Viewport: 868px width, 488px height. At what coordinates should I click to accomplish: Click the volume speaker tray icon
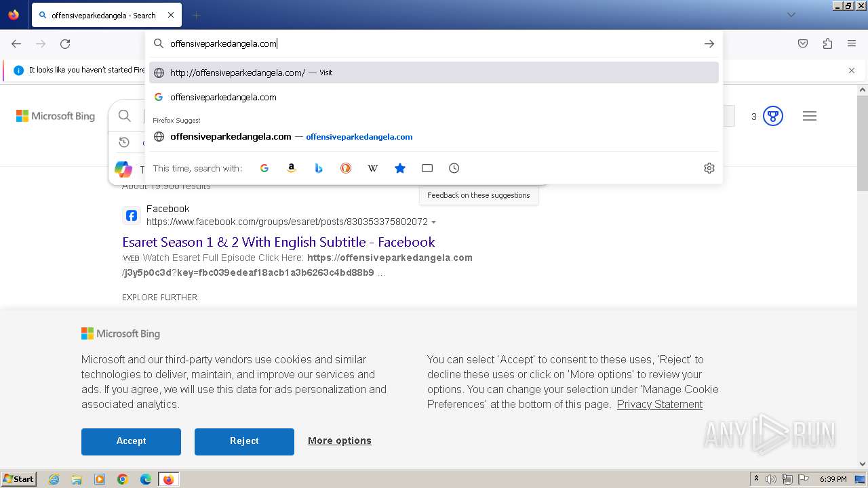[771, 479]
